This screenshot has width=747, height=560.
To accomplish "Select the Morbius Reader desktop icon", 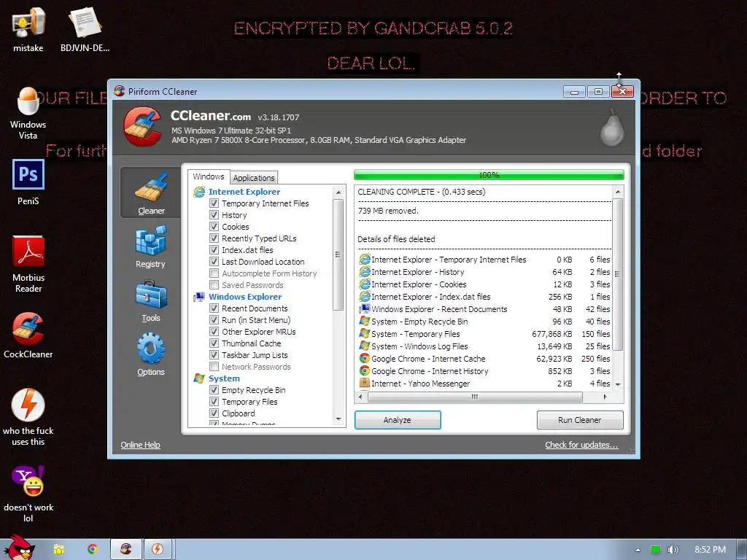I will point(28,264).
